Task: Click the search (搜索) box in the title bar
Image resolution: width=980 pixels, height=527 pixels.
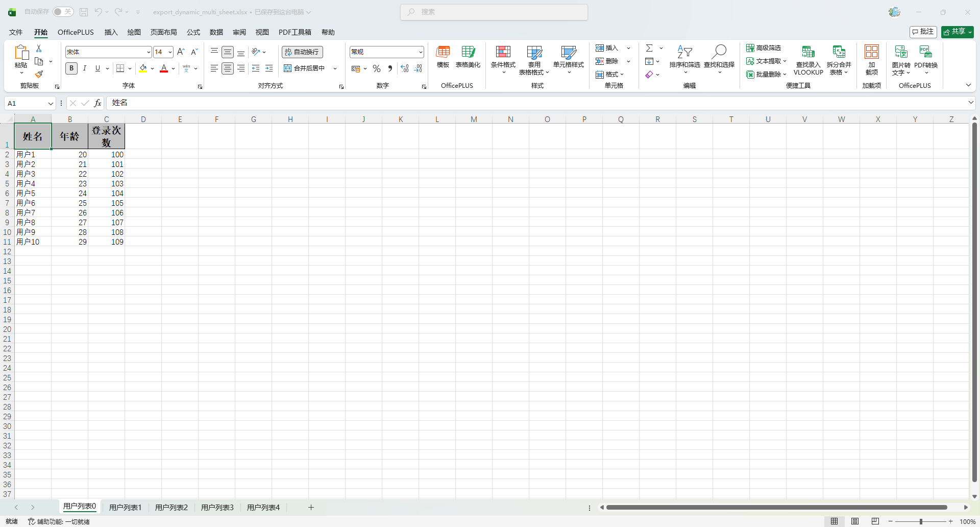Action: click(x=494, y=12)
